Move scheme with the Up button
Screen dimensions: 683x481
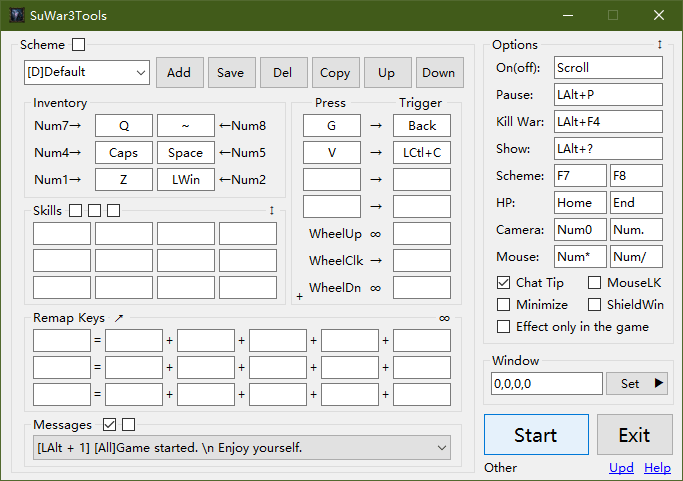[x=388, y=72]
